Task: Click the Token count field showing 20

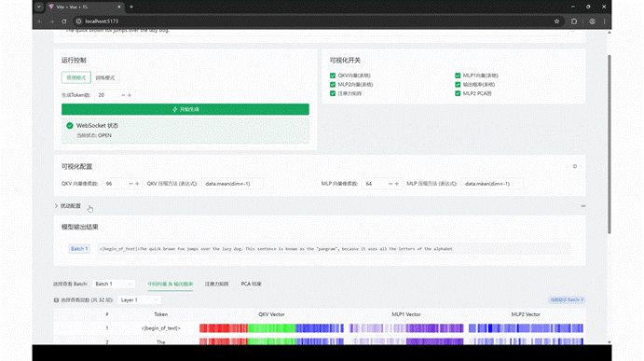Action: click(107, 95)
